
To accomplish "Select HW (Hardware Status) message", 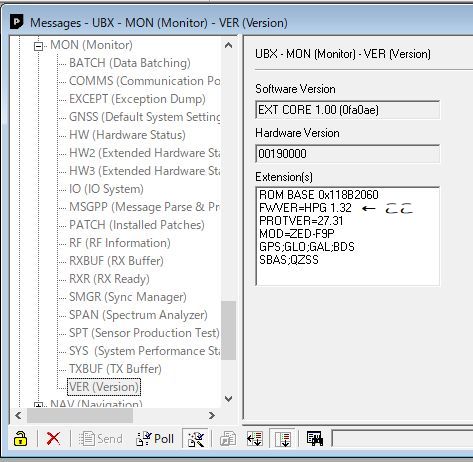I will 127,135.
